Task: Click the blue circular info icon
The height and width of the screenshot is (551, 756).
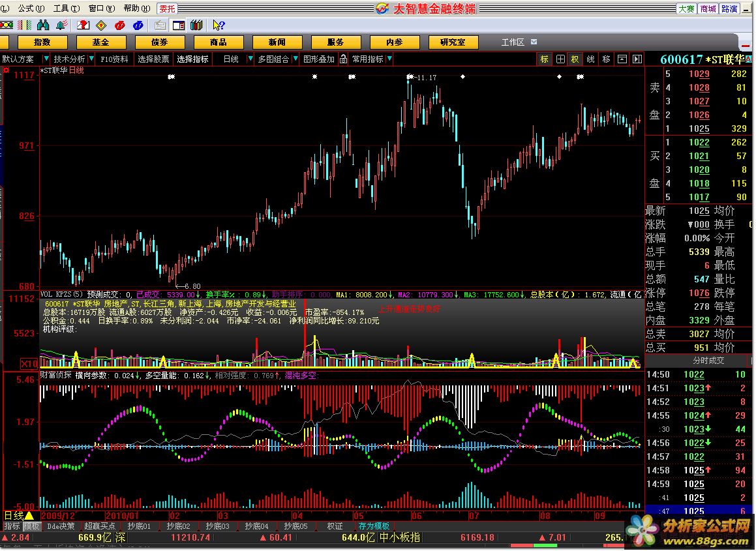Action: [x=138, y=25]
